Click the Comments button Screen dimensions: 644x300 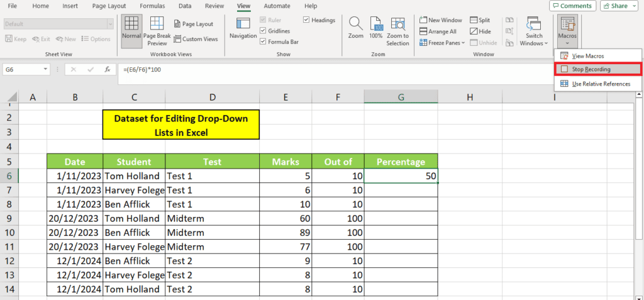click(x=572, y=6)
